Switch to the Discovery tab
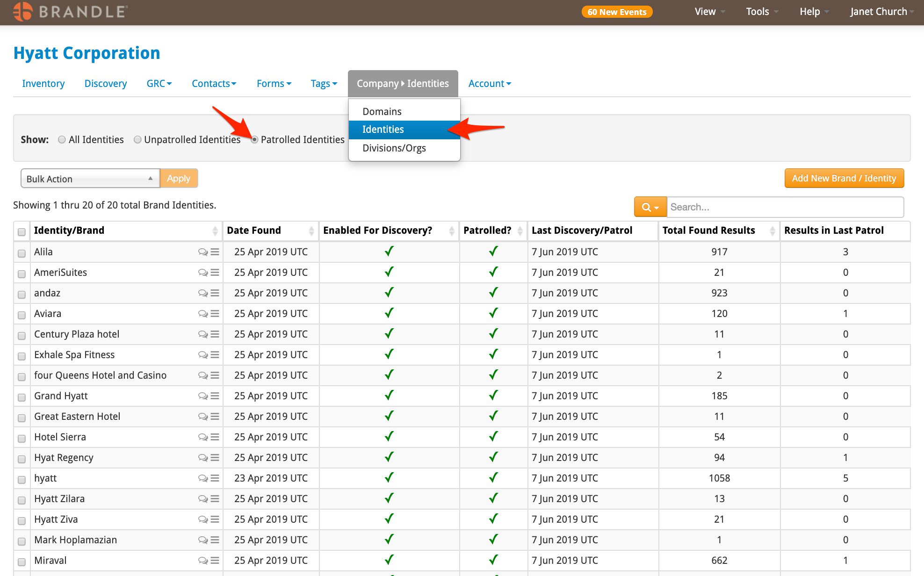Image resolution: width=924 pixels, height=576 pixels. [x=106, y=84]
